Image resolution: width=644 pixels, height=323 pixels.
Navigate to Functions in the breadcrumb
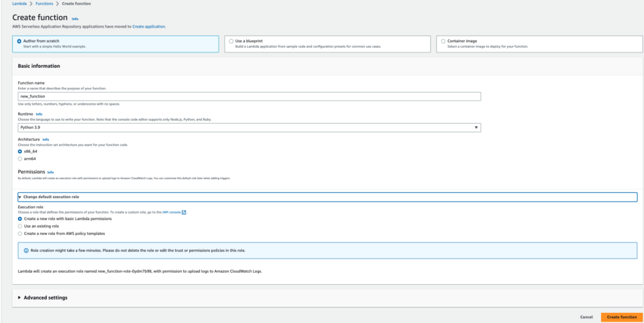click(44, 4)
